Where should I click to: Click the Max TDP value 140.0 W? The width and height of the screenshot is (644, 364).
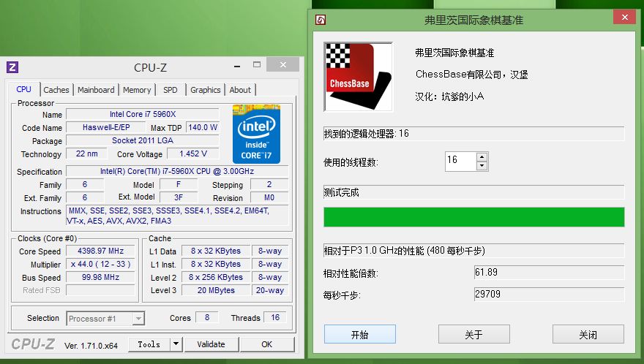(203, 127)
